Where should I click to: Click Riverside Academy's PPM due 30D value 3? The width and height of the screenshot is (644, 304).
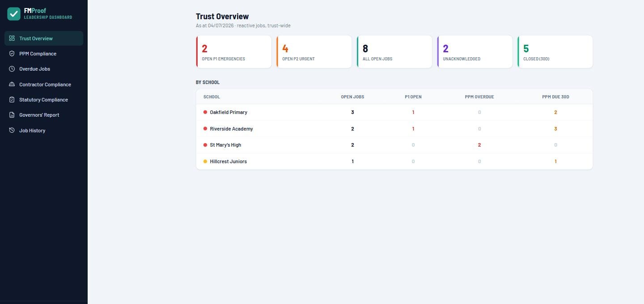555,129
